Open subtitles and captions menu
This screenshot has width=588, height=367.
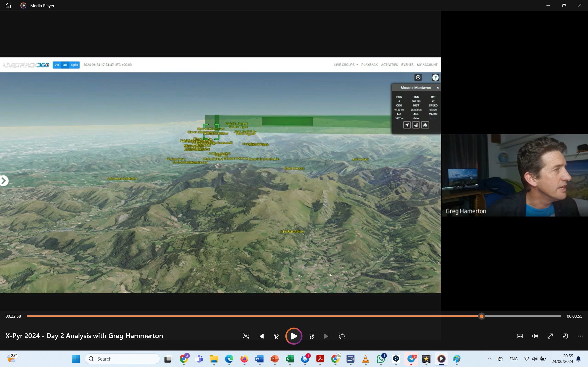pos(520,336)
